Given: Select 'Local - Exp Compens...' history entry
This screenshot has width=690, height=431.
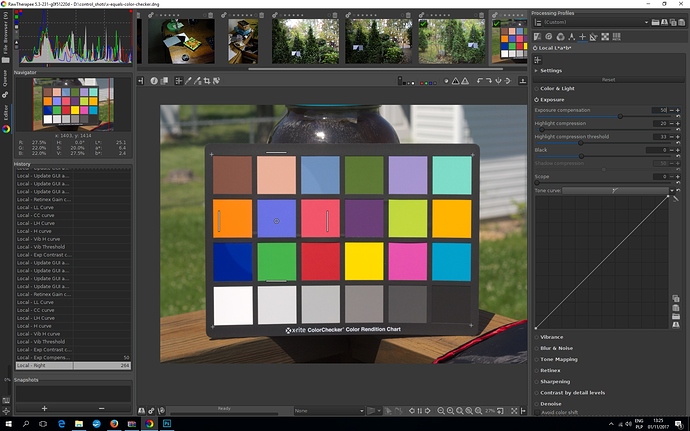Looking at the screenshot, I should click(x=73, y=357).
